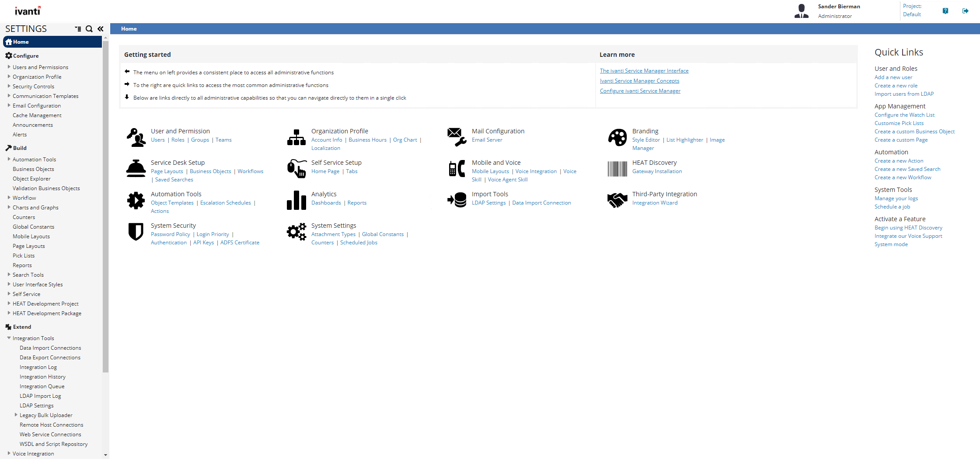Image resolution: width=980 pixels, height=466 pixels.
Task: Click the User and Permission key icon
Action: [136, 137]
